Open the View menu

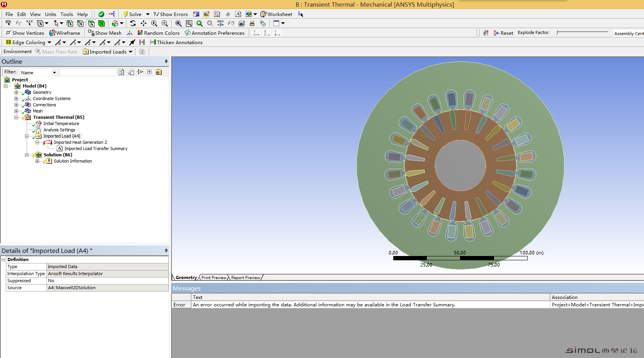coord(35,14)
